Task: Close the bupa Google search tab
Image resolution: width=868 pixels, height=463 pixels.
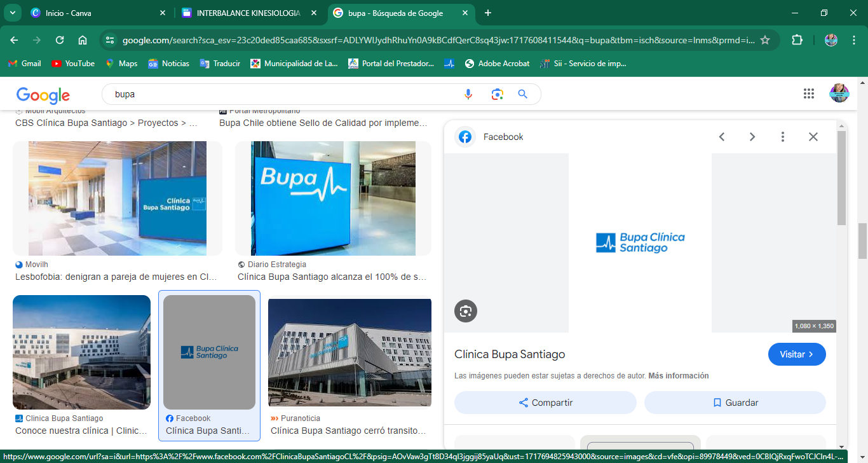Action: coord(465,13)
